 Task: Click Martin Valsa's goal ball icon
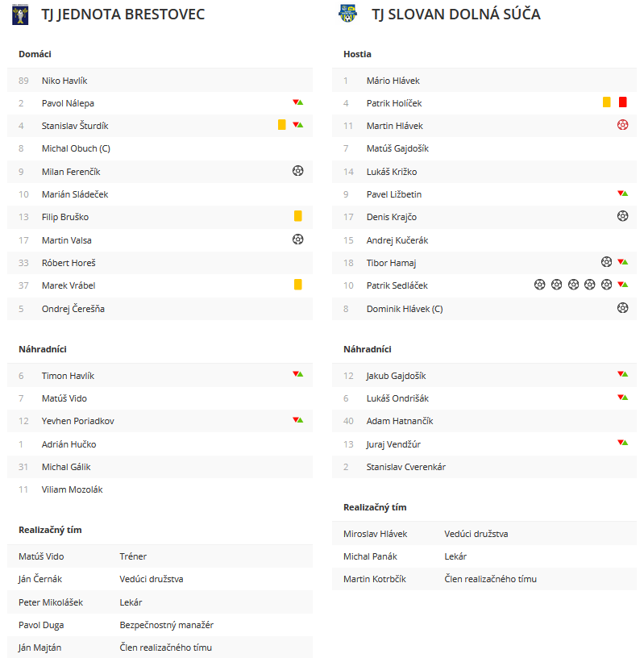298,239
